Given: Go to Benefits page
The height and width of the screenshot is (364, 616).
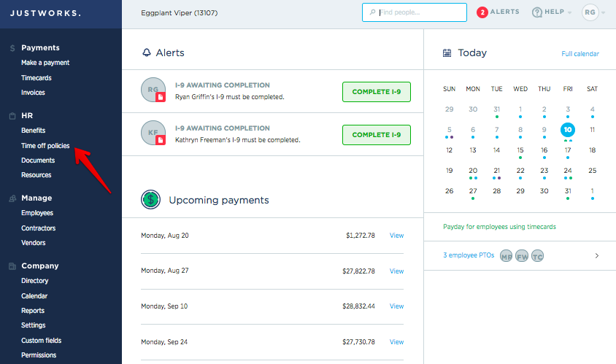Looking at the screenshot, I should coord(33,131).
